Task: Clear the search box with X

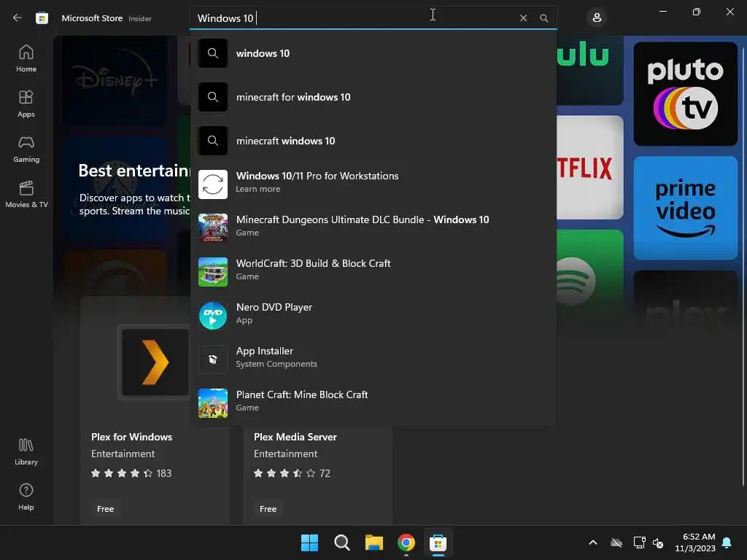Action: [523, 18]
